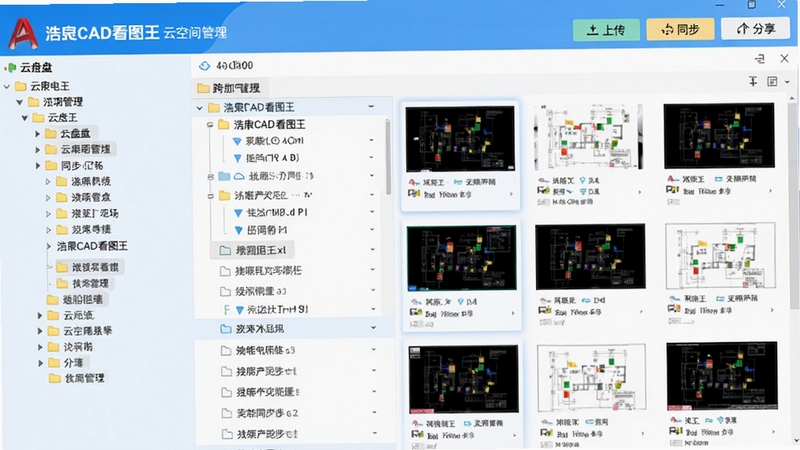Click the restore panel icon beside the panel close X

pyautogui.click(x=760, y=59)
